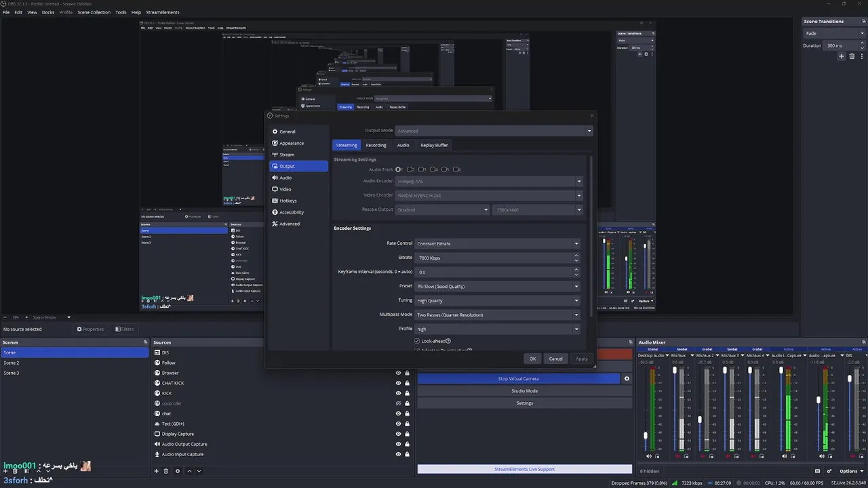Select audio track 2 radio button
This screenshot has height=488, width=868.
click(410, 169)
